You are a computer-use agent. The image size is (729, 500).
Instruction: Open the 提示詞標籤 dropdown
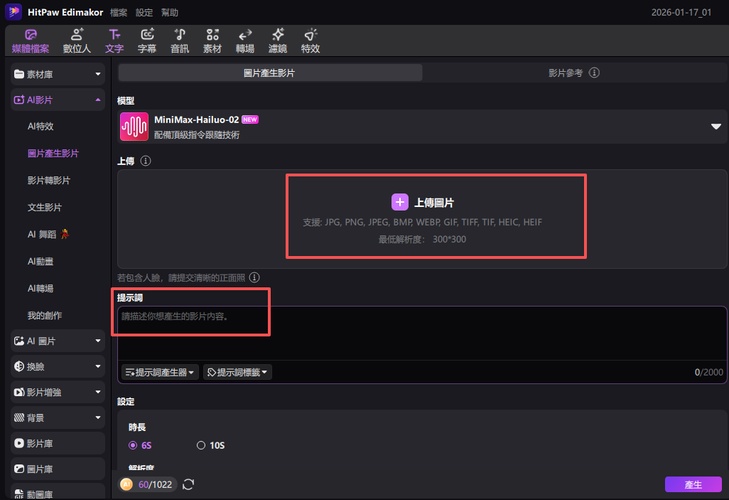[x=238, y=372]
